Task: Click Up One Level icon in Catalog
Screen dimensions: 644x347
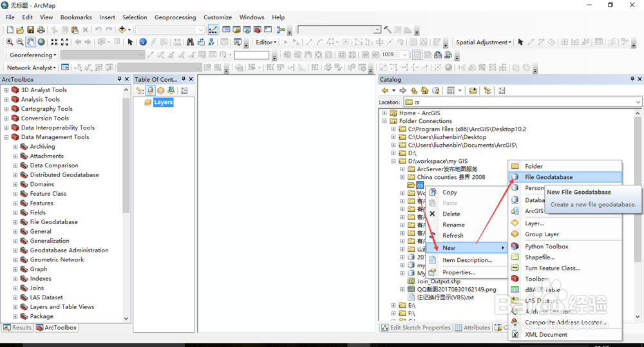Action: tap(414, 90)
